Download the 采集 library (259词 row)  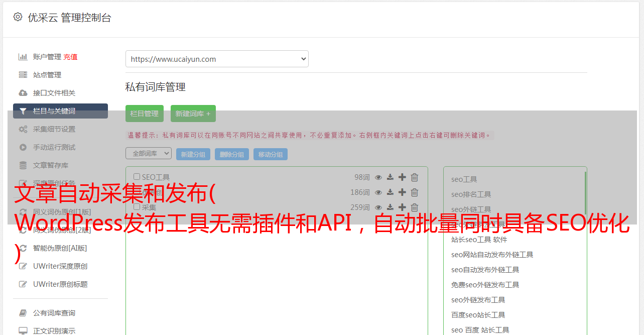pyautogui.click(x=390, y=207)
